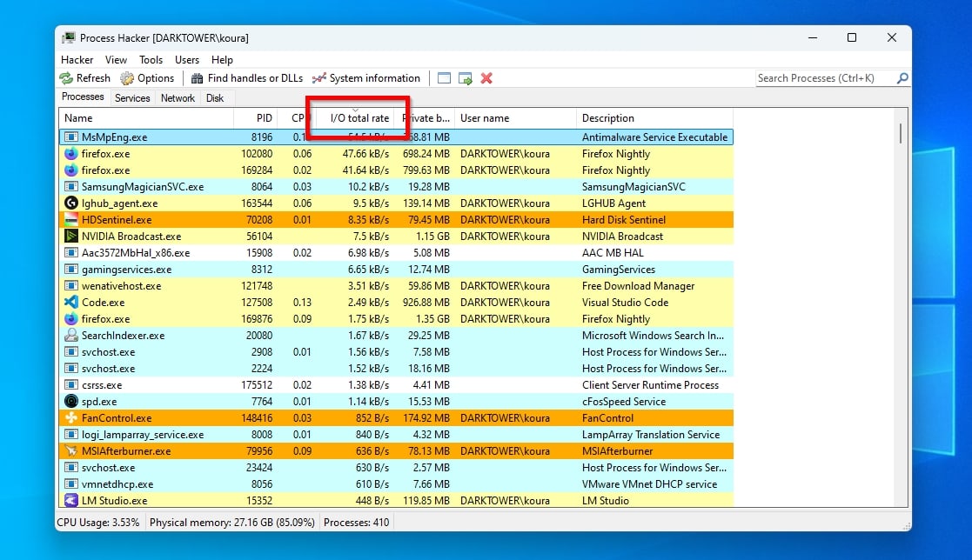Switch to the Services tab

coord(132,98)
